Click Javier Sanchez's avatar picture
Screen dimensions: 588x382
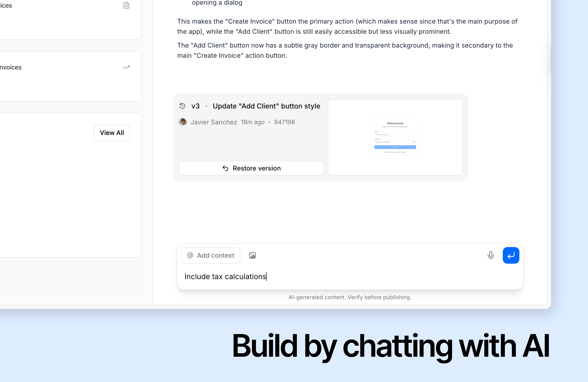coord(183,122)
